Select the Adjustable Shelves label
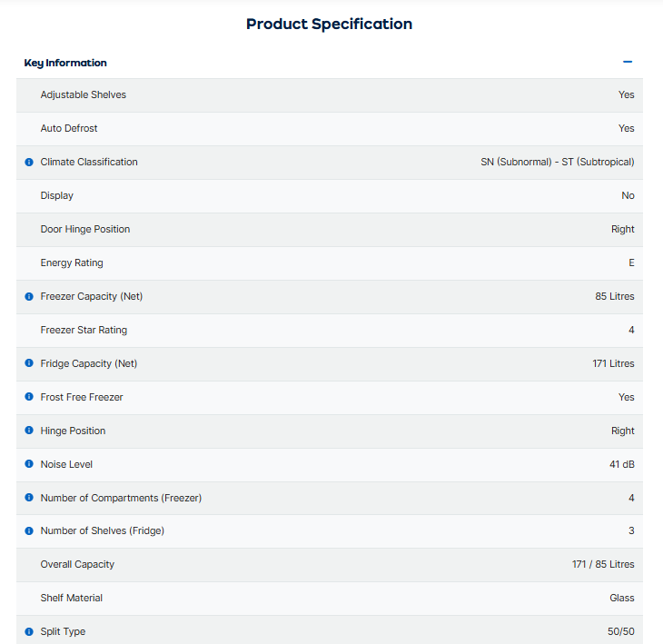 click(84, 94)
